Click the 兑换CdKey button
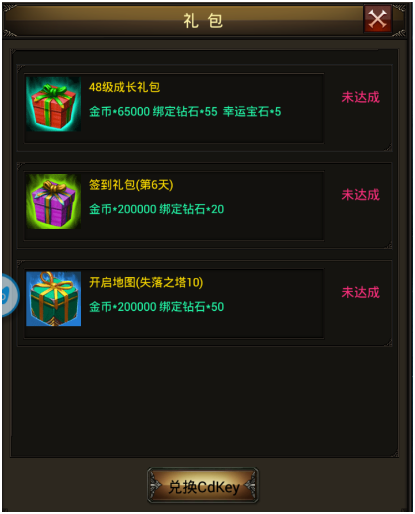Image resolution: width=415 pixels, height=514 pixels. (203, 485)
